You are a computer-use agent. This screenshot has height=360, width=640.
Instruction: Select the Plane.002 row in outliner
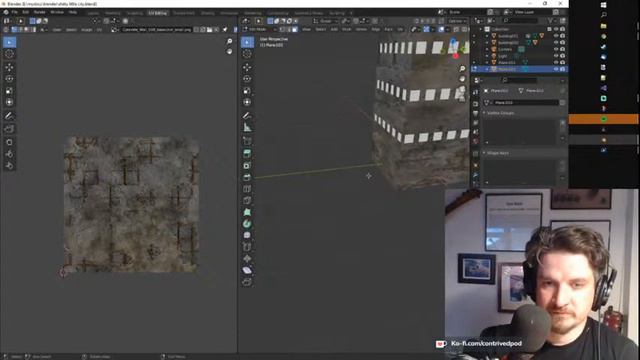[519, 69]
